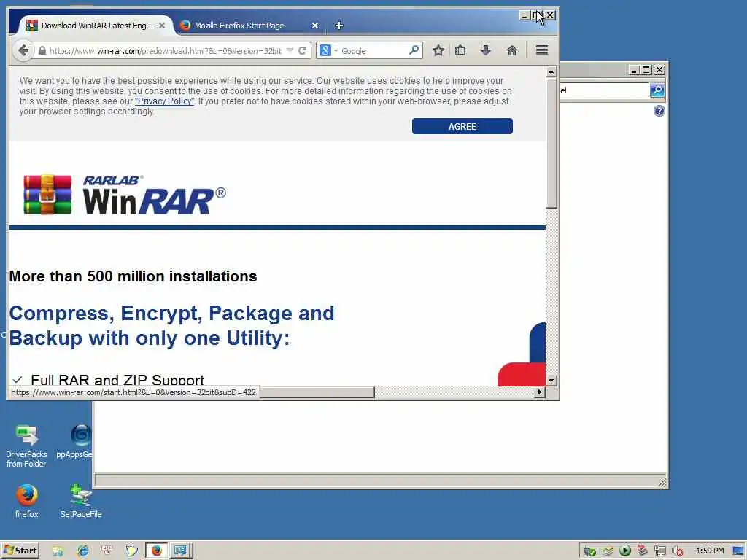Click the page vertical scrollbar down arrow
Viewport: 747px width, 560px height.
[551, 381]
